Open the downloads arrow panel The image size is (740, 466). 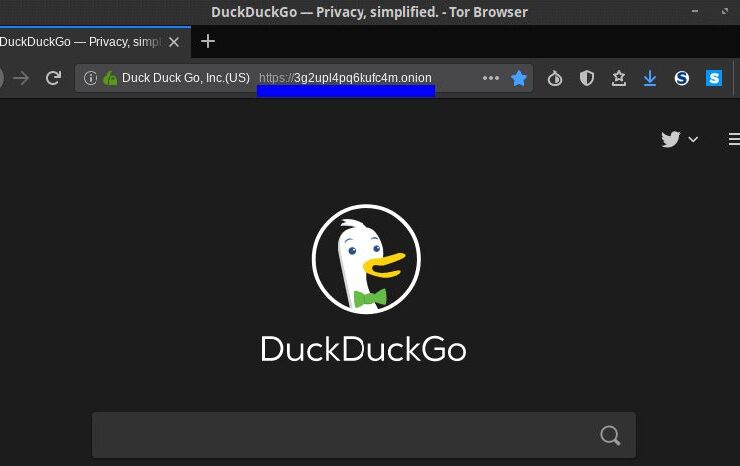tap(650, 78)
